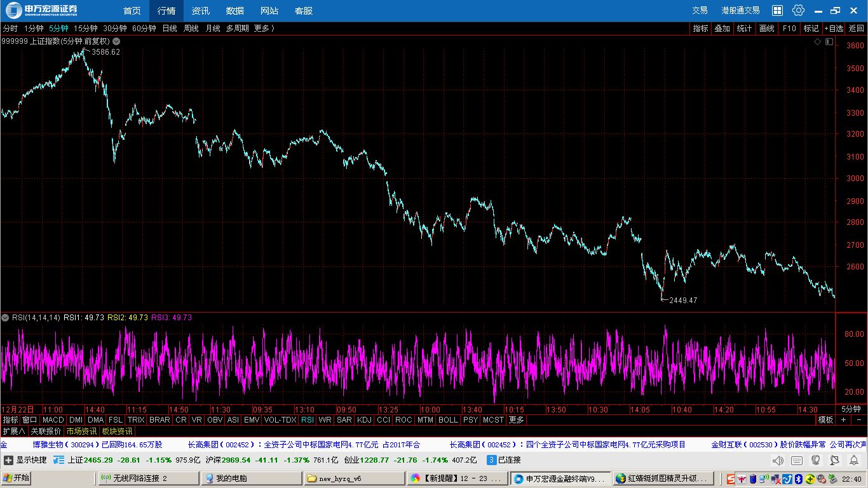Open the grid layout icon in title bar
Screen dimensions: 868x488
click(777, 10)
